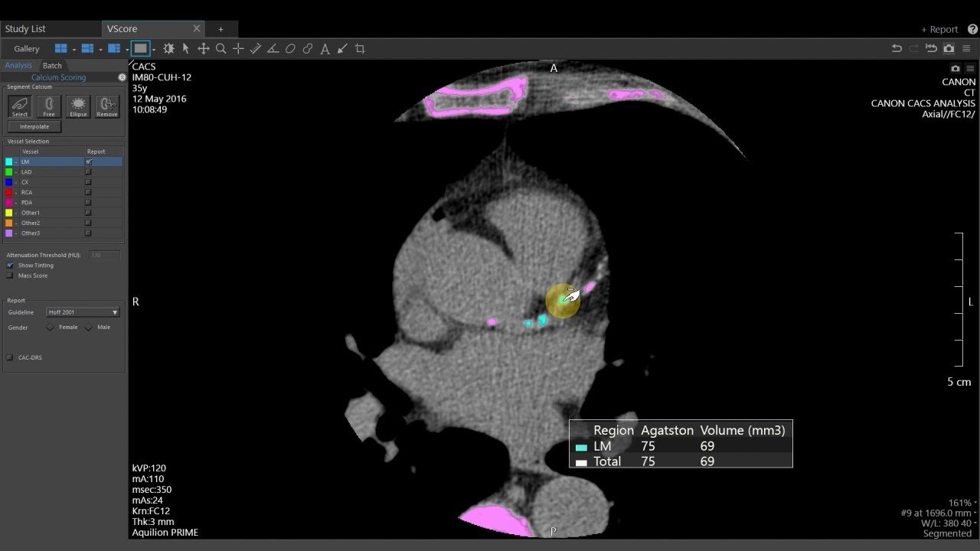
Task: Click the undo icon
Action: tap(897, 48)
